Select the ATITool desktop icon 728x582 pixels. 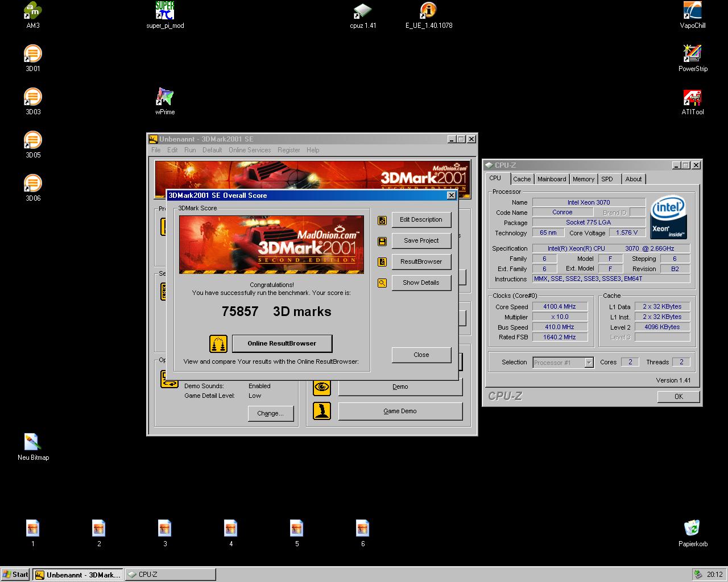point(693,97)
